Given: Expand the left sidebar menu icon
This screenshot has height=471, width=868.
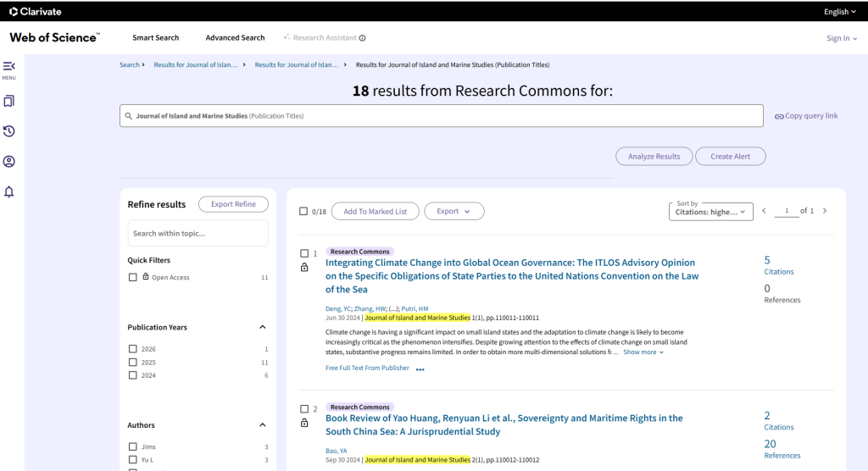Looking at the screenshot, I should [x=9, y=66].
